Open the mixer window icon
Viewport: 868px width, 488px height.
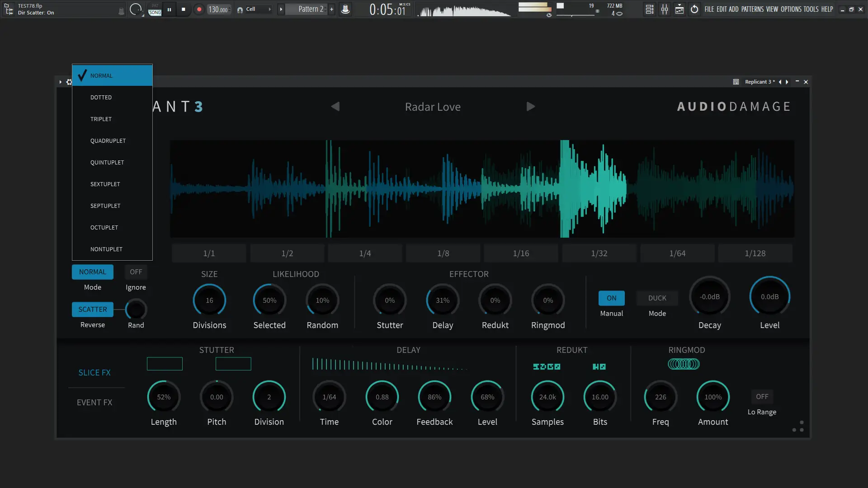665,9
